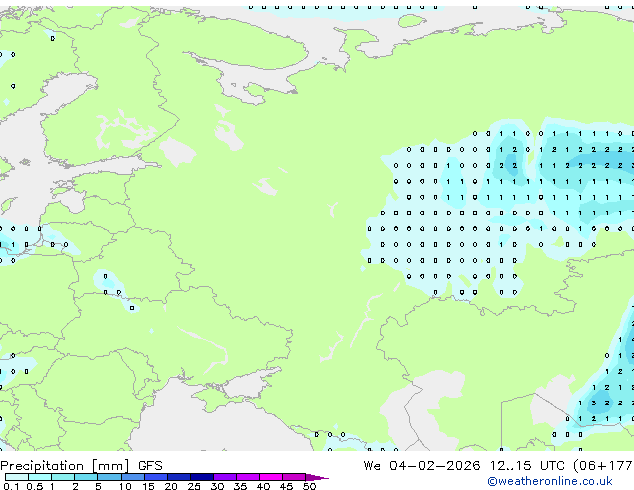Select the 1–2 mm legend swatch

63,477
